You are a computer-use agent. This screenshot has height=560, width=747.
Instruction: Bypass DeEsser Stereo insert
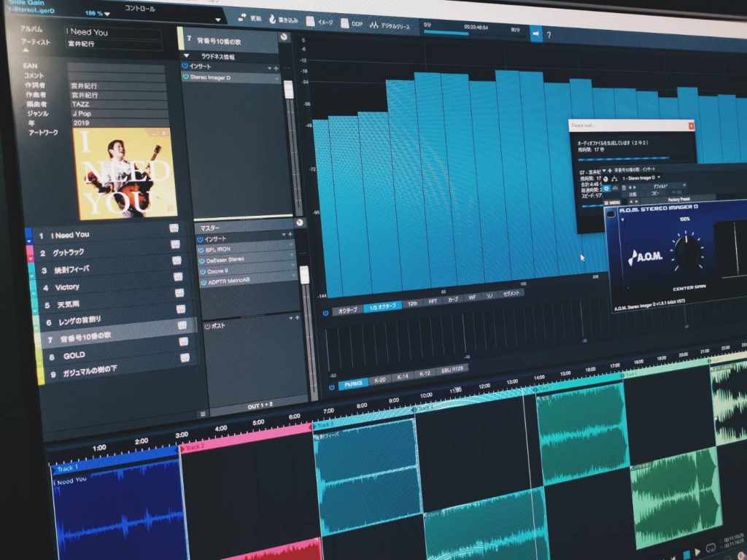point(202,261)
